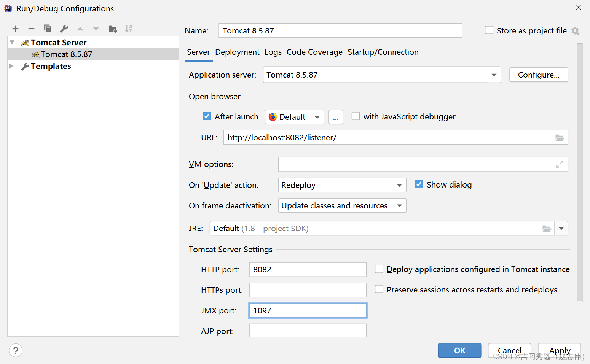Image resolution: width=590 pixels, height=364 pixels.
Task: Move configuration down arrow
Action: coord(96,29)
